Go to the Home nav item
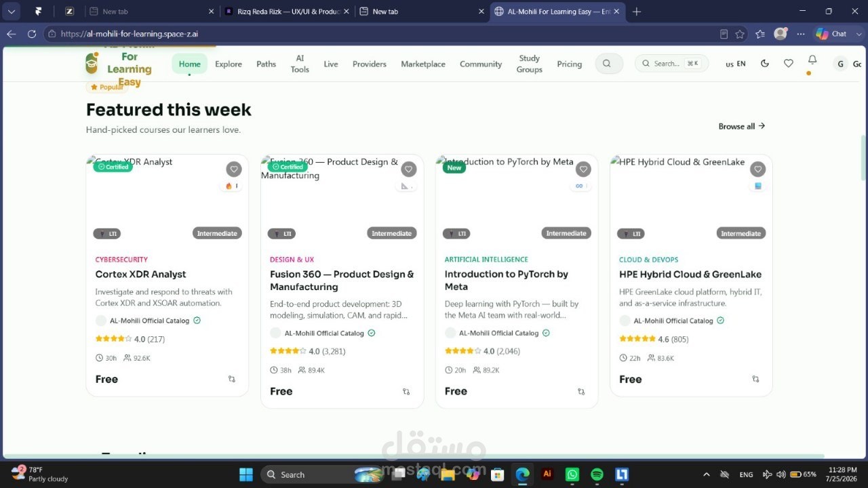868x488 pixels. point(190,64)
